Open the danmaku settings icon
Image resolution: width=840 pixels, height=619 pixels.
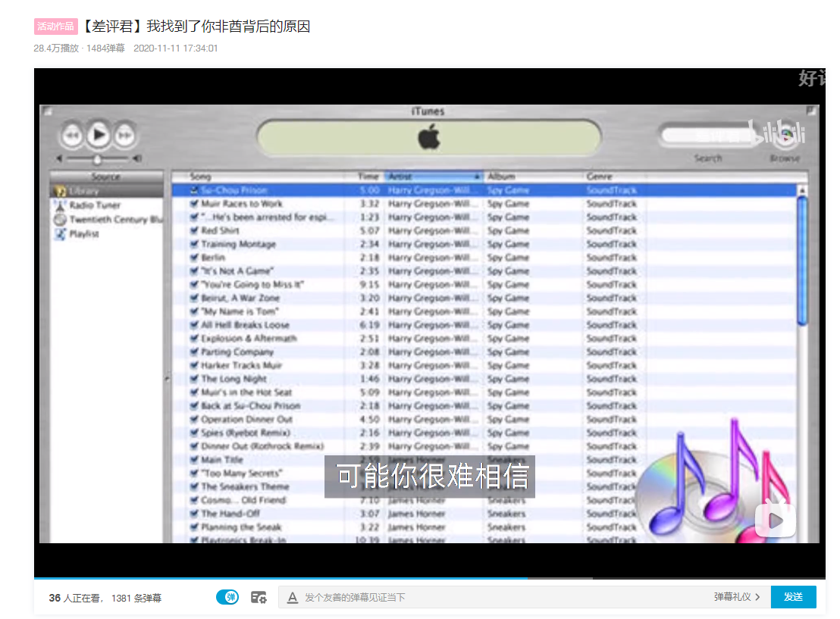tap(259, 597)
